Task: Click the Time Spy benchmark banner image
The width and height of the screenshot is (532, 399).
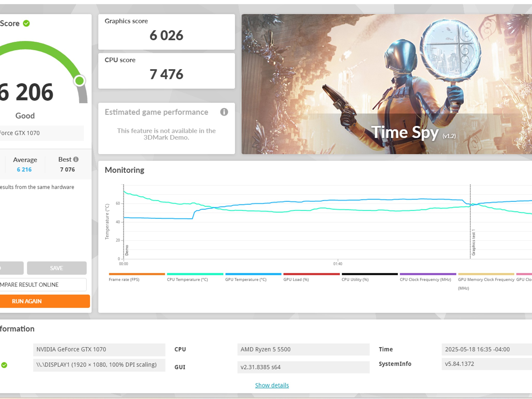Action: [x=387, y=84]
